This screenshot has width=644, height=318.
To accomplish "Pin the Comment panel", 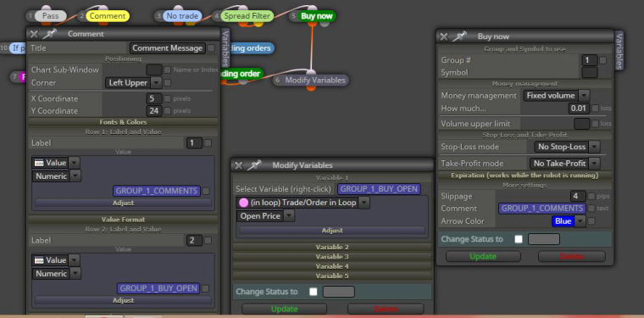I will [x=49, y=34].
